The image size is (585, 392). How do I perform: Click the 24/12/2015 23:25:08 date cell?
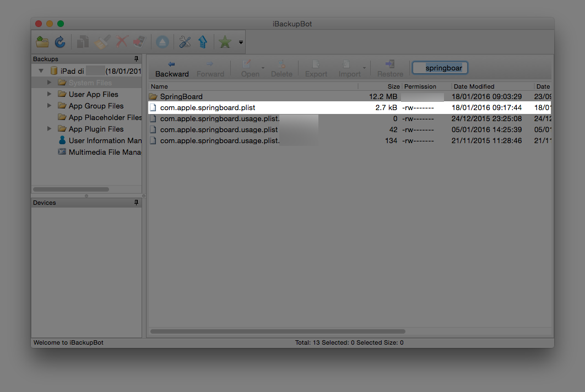coord(486,118)
